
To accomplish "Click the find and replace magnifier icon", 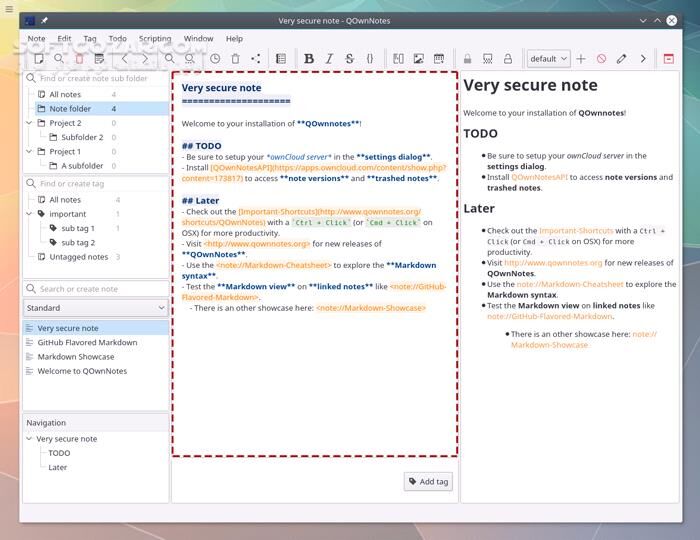I will (x=190, y=58).
